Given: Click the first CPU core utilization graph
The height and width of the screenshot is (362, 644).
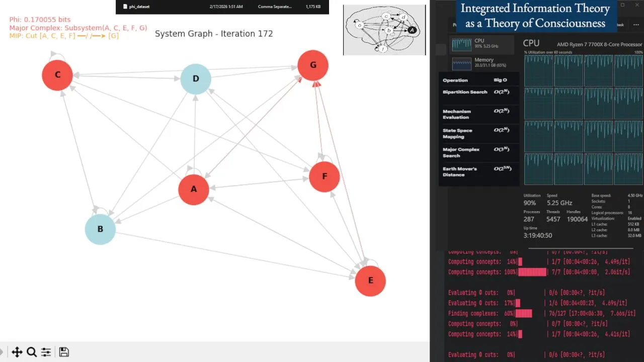Looking at the screenshot, I should click(x=538, y=70).
